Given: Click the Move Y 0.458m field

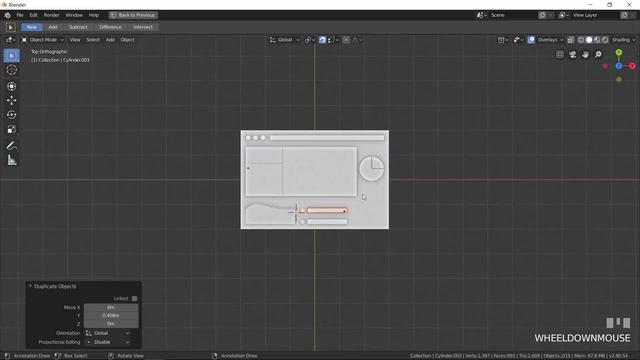Looking at the screenshot, I should click(111, 316).
